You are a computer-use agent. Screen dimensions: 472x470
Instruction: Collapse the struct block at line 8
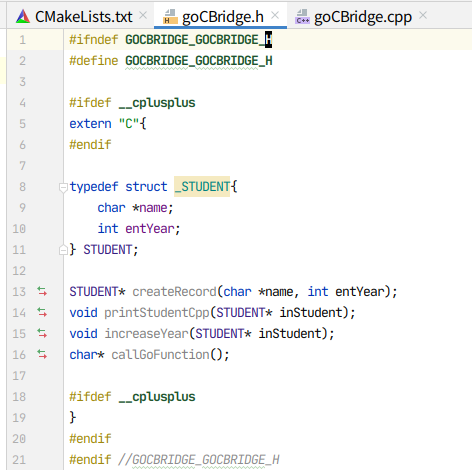coord(63,187)
